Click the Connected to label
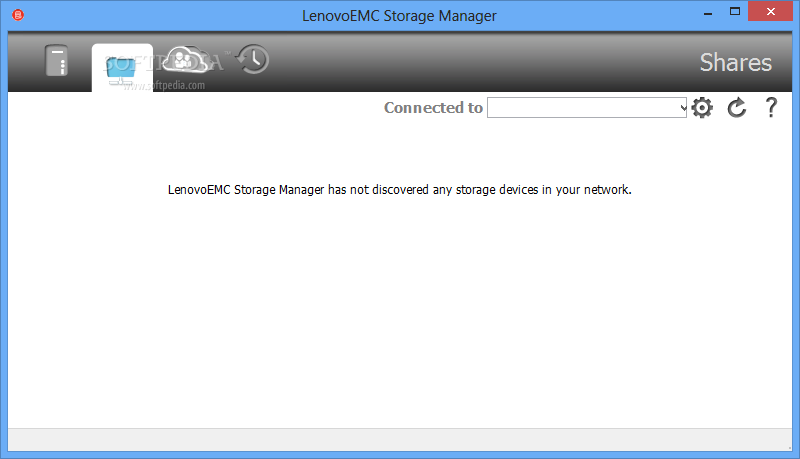800x459 pixels. click(x=433, y=108)
